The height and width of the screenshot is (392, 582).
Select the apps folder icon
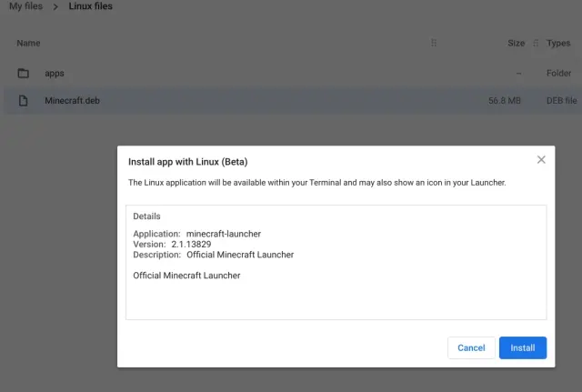[24, 73]
